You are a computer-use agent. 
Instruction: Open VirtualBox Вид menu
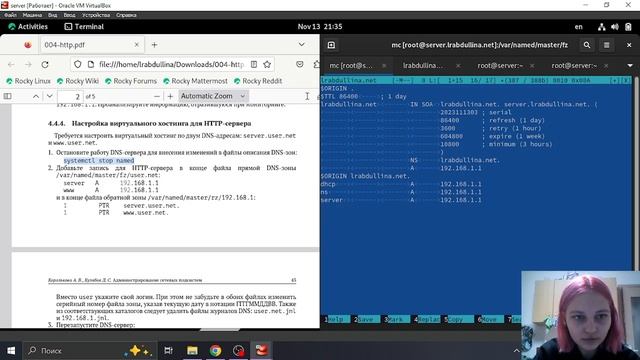(x=52, y=15)
